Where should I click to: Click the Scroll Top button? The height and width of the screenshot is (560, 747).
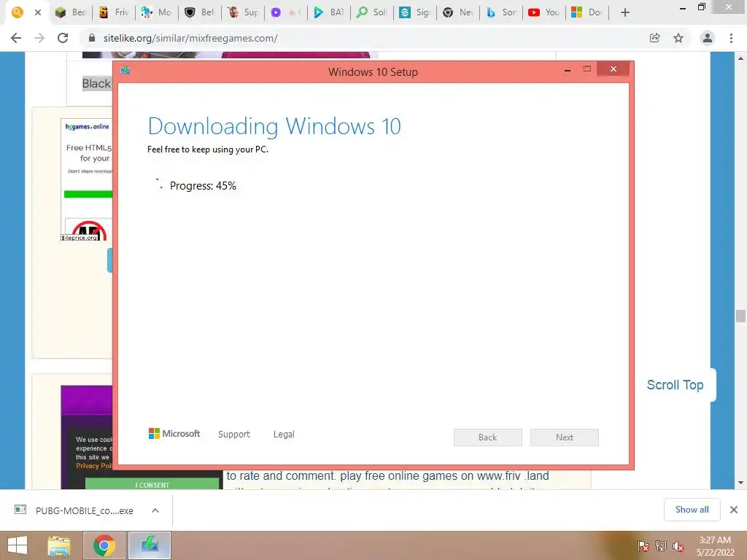tap(675, 385)
